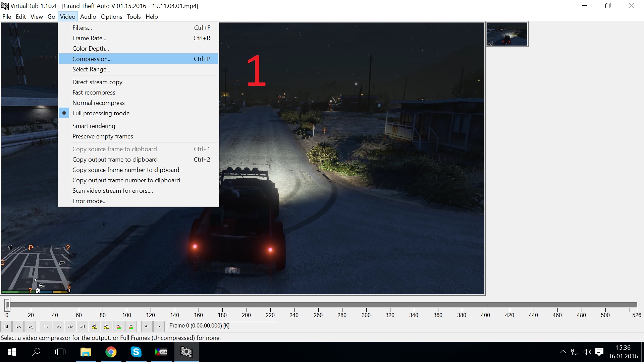Open the Compression... menu entry

point(92,59)
